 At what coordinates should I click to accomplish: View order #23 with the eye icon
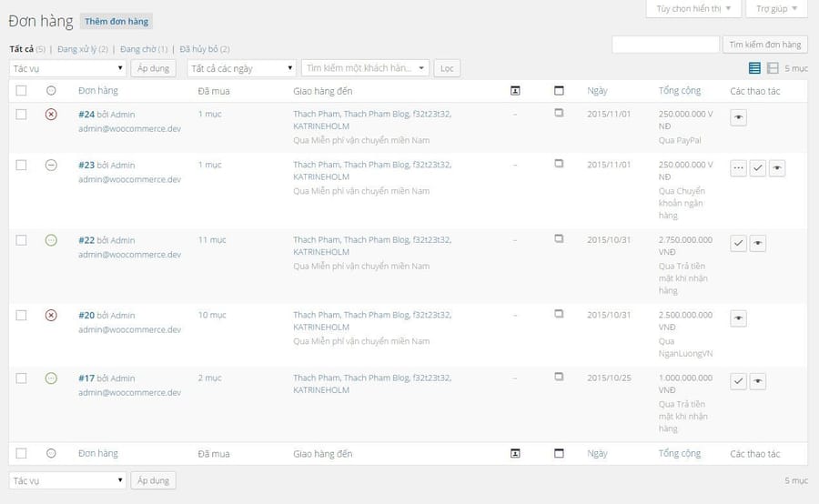pyautogui.click(x=777, y=168)
